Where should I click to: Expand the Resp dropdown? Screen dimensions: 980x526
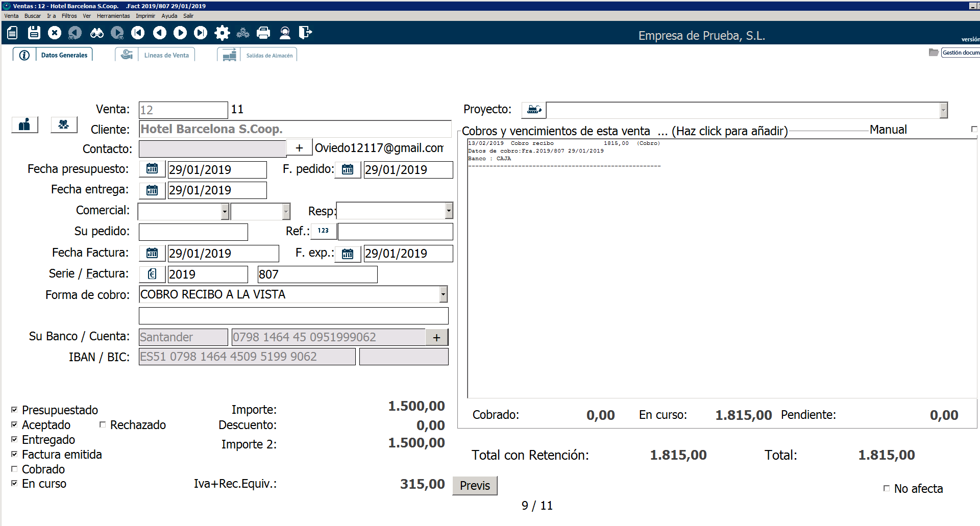[x=449, y=211]
